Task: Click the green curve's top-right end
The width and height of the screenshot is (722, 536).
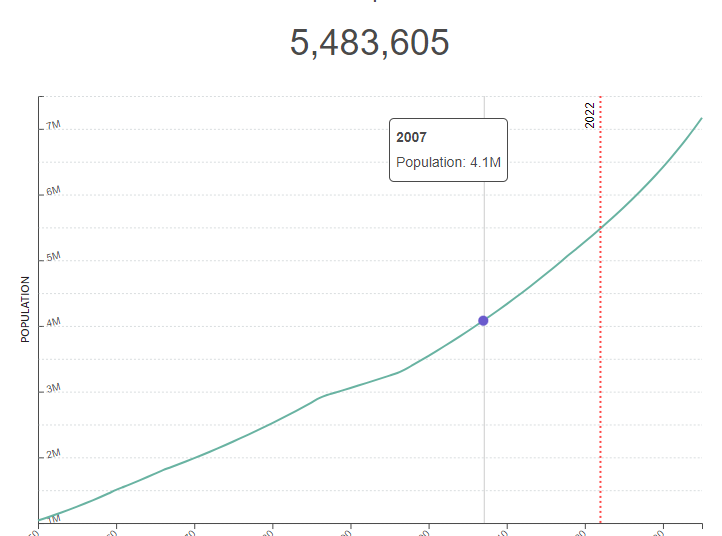Action: coord(701,118)
